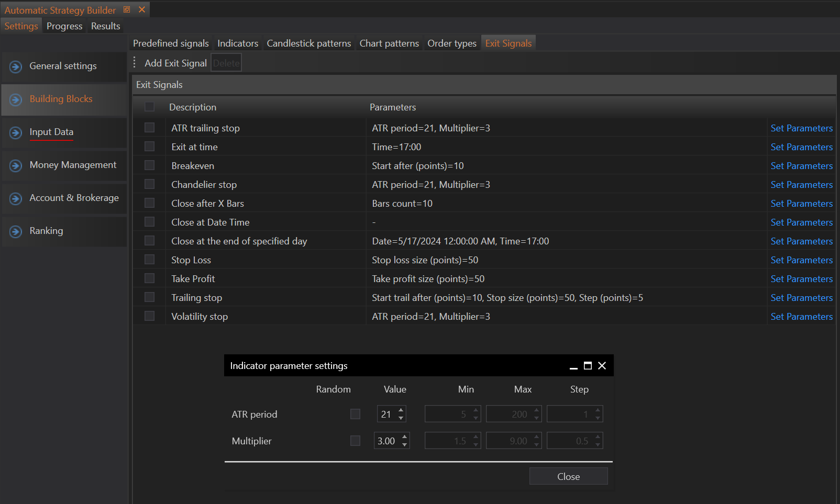Image resolution: width=840 pixels, height=504 pixels.
Task: Increase the ATR period value with up arrow
Action: (401, 410)
